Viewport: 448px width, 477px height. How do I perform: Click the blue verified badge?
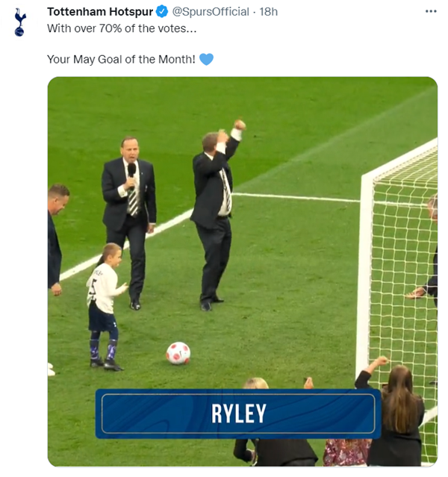pos(162,11)
